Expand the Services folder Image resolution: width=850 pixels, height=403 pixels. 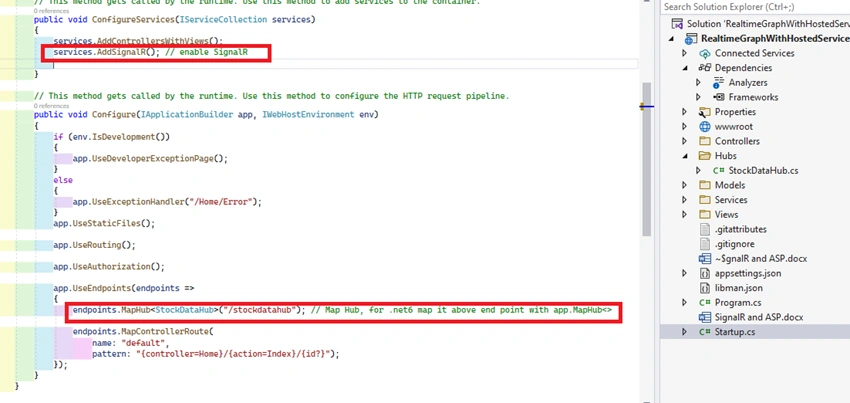click(x=684, y=200)
